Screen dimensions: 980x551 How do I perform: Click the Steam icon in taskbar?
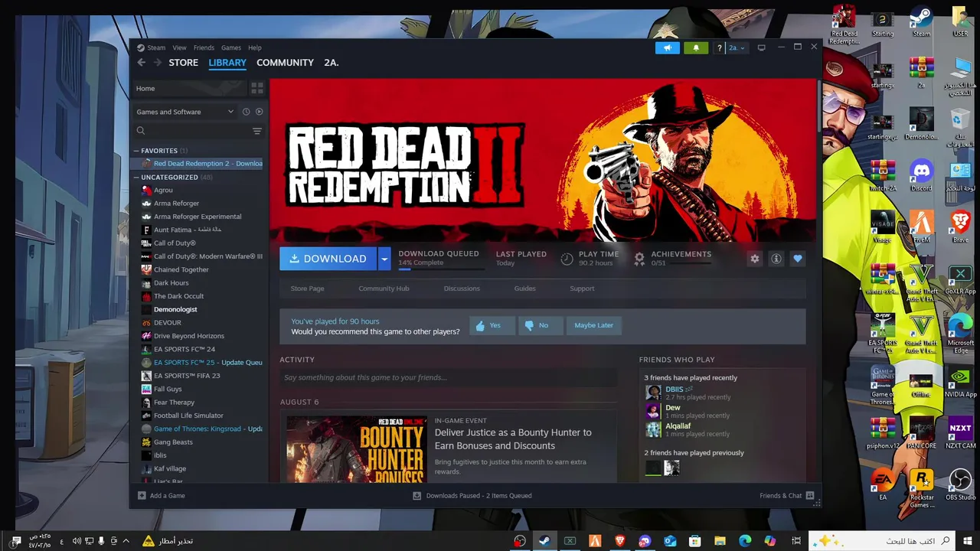tap(544, 541)
